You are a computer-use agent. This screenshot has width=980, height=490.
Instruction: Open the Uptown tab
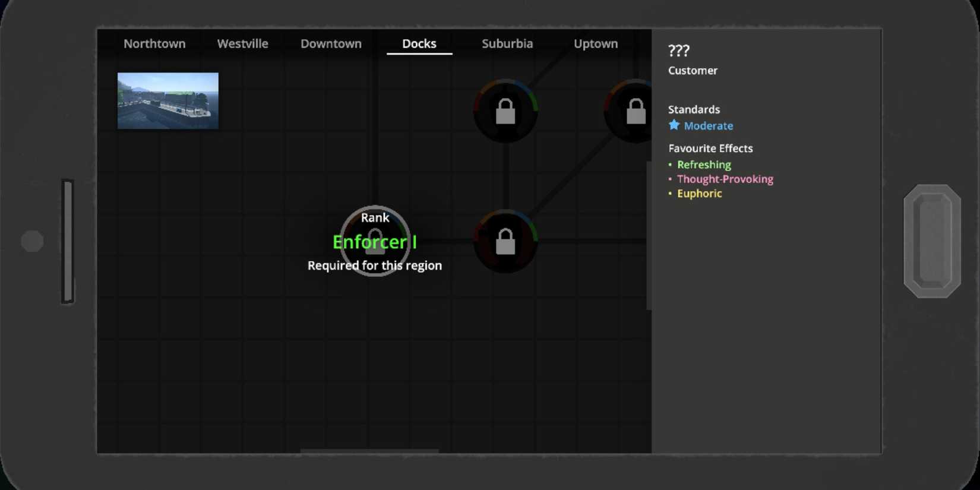point(595,44)
